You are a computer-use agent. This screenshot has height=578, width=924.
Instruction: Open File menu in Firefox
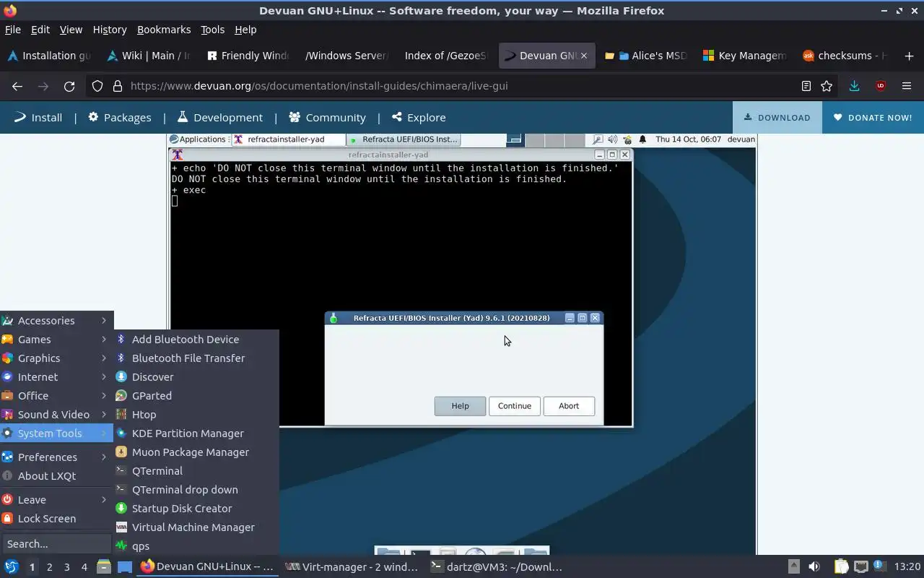coord(13,30)
